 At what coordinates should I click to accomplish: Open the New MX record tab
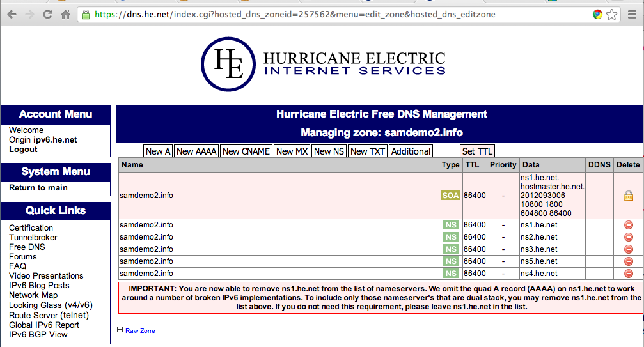pyautogui.click(x=292, y=151)
